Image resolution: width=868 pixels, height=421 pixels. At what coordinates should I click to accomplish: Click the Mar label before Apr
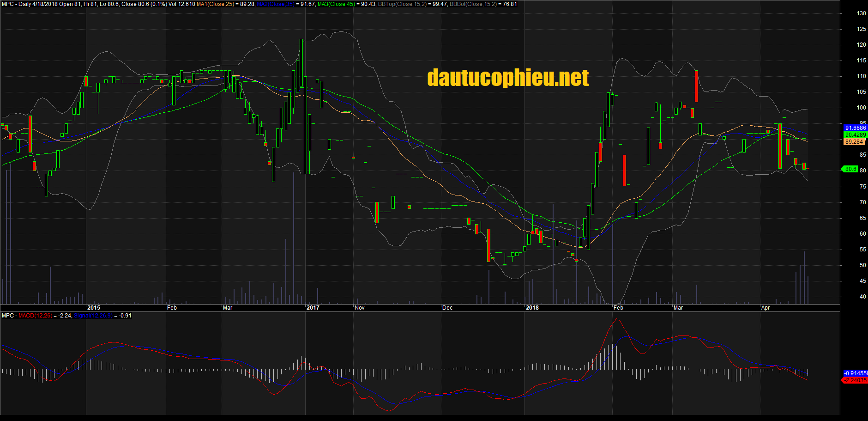coord(678,308)
